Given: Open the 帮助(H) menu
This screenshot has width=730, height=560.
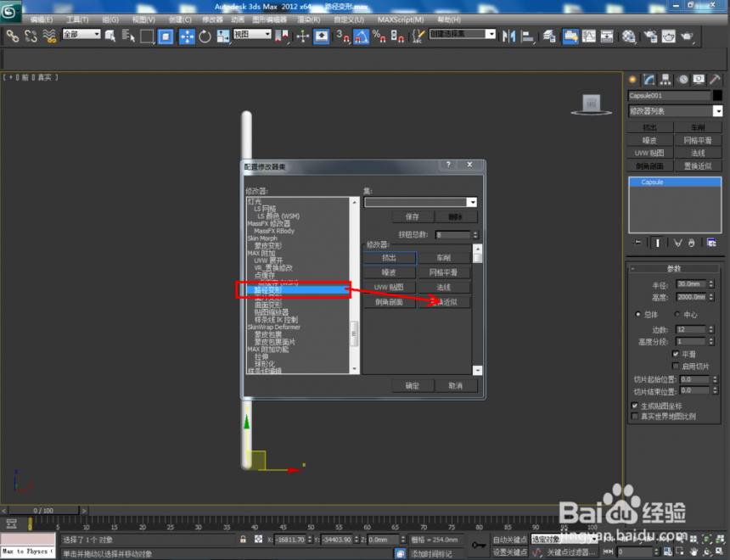Looking at the screenshot, I should tap(449, 20).
